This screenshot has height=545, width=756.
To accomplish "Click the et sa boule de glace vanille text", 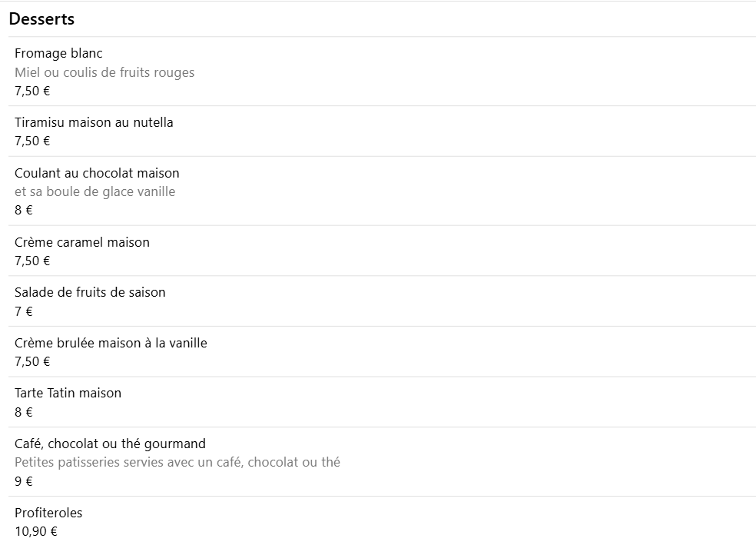I will click(95, 191).
